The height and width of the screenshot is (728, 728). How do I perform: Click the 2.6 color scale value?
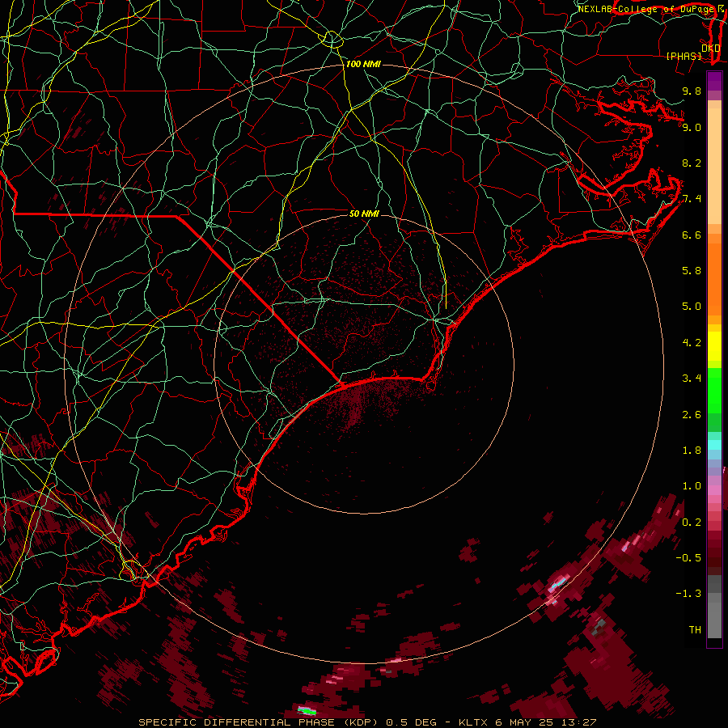point(692,415)
